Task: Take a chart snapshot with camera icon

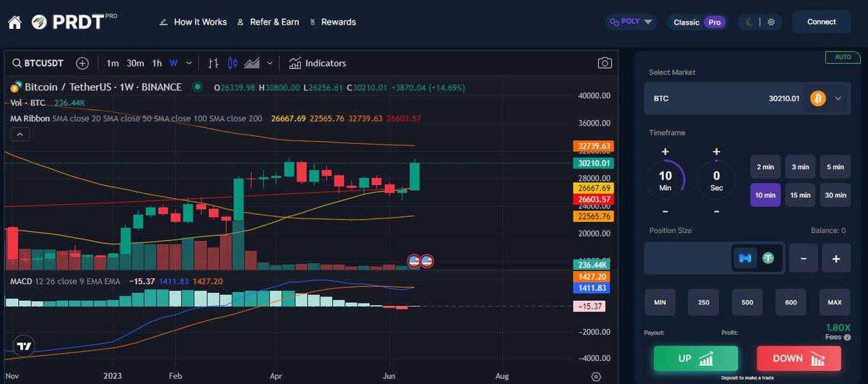Action: [x=605, y=63]
